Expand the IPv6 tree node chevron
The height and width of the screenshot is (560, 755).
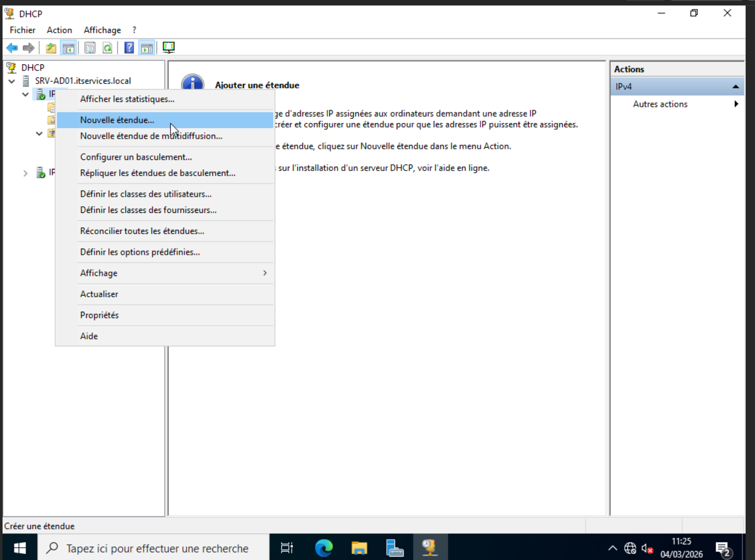[x=26, y=173]
